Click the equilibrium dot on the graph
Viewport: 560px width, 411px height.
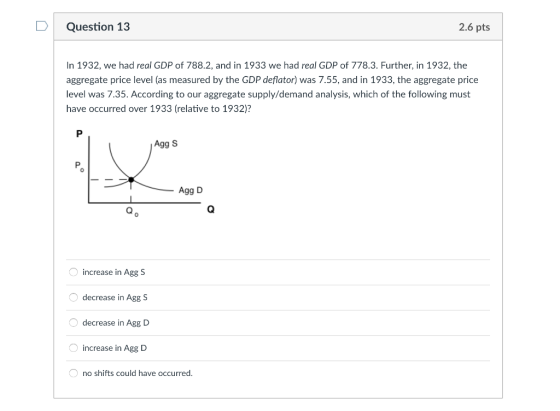[131, 180]
